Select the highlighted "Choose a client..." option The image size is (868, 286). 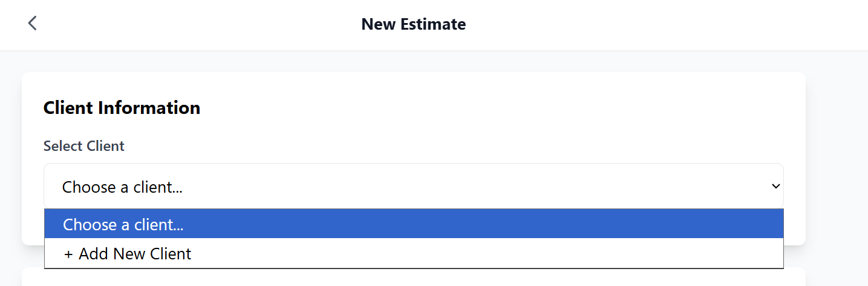[123, 225]
